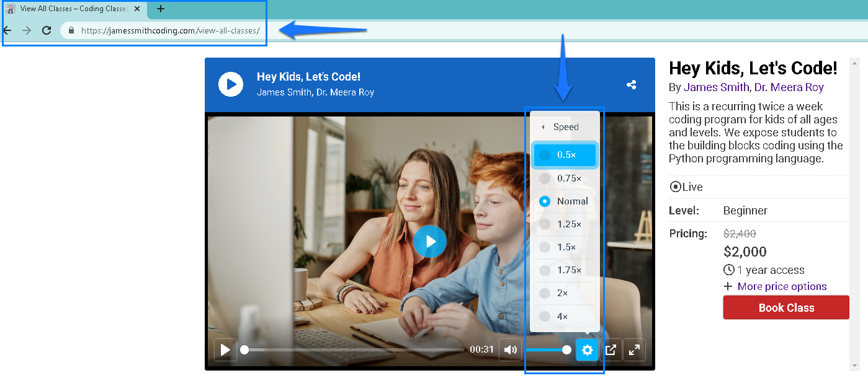The width and height of the screenshot is (868, 378).
Task: Click the large center play button on video
Action: coord(430,241)
